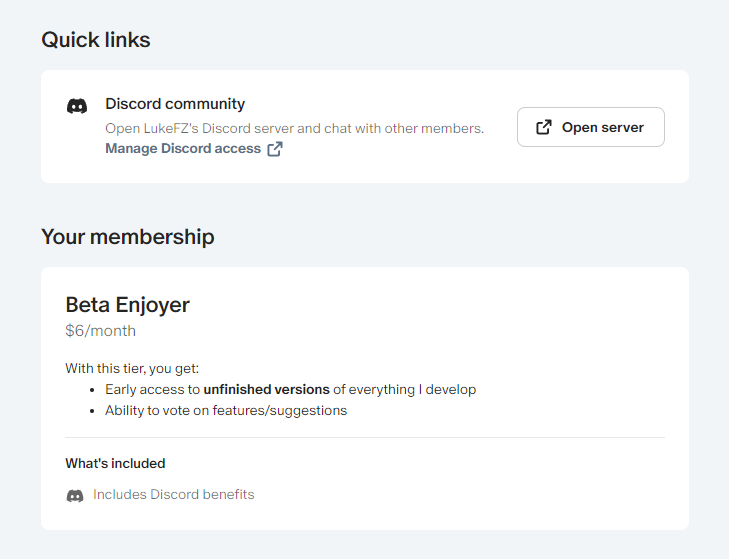729x559 pixels.
Task: Click the Discord icon next to Includes Discord benefits
Action: click(x=75, y=495)
